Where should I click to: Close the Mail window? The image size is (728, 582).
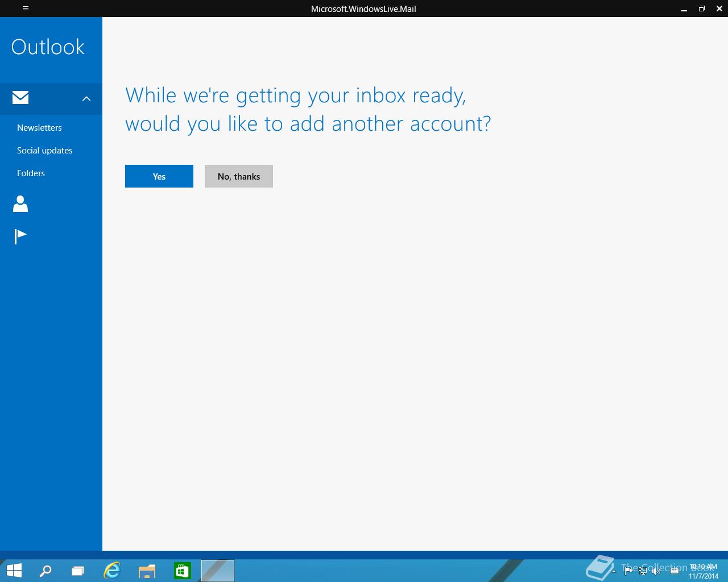[719, 9]
